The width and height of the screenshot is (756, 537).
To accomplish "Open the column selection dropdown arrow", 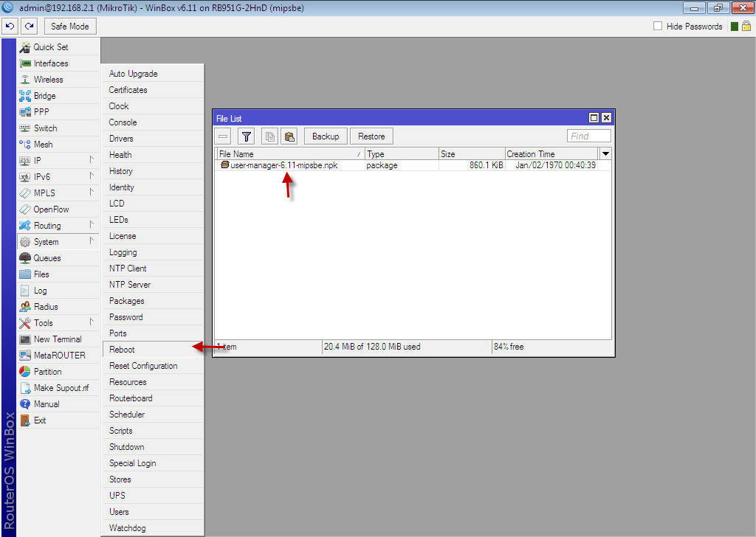I will pos(605,153).
